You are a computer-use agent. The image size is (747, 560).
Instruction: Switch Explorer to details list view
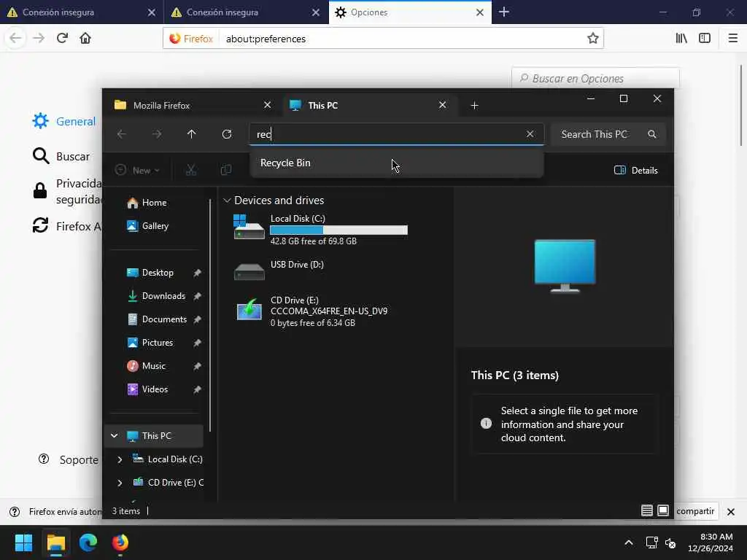pyautogui.click(x=646, y=510)
